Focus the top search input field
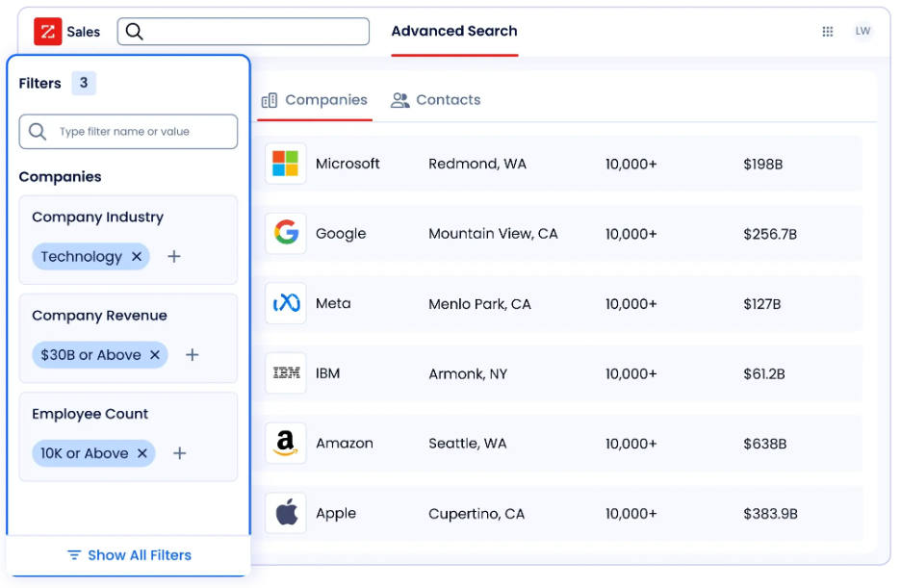 tap(244, 31)
